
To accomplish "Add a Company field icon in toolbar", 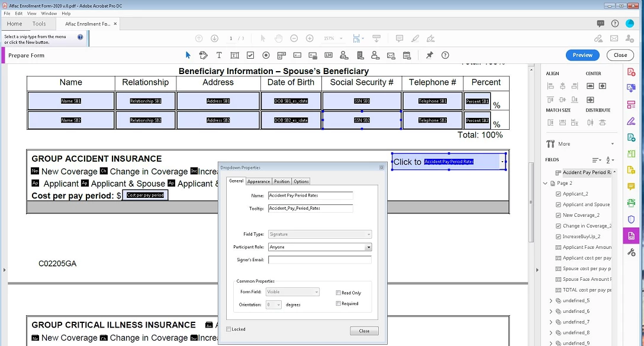I will pos(360,55).
